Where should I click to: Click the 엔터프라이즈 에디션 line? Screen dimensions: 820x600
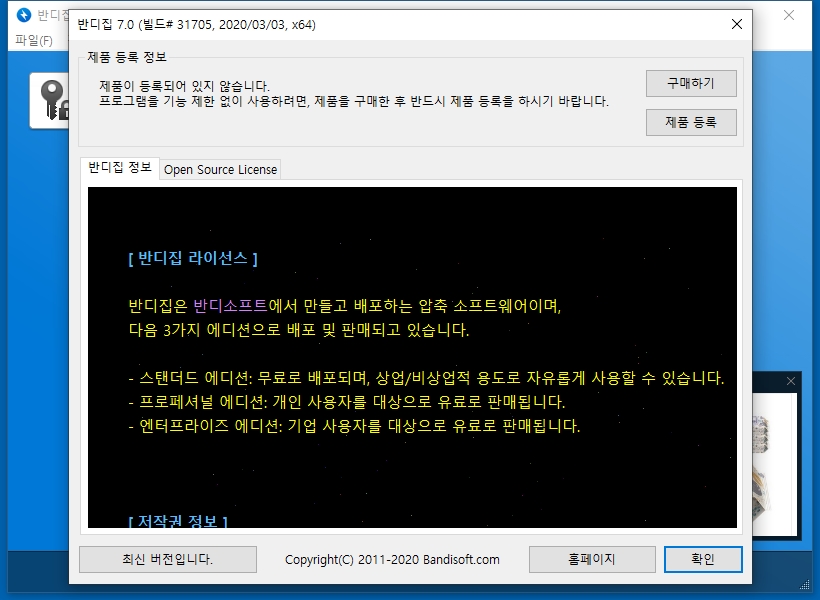(x=355, y=426)
